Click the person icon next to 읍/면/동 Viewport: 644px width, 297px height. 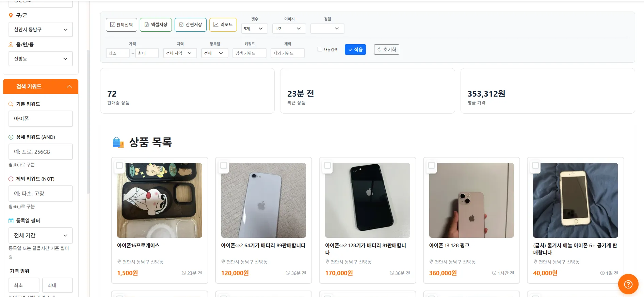coord(11,45)
